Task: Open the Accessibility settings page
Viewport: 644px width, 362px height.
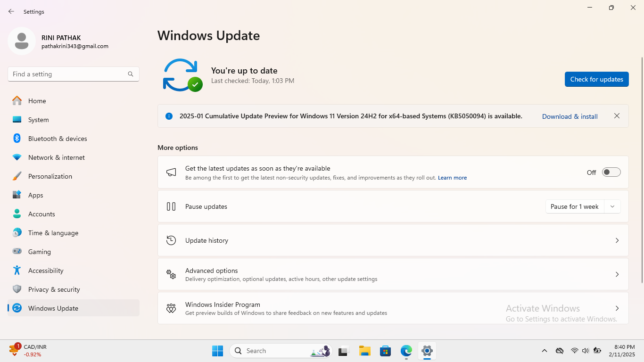Action: [x=74, y=271]
